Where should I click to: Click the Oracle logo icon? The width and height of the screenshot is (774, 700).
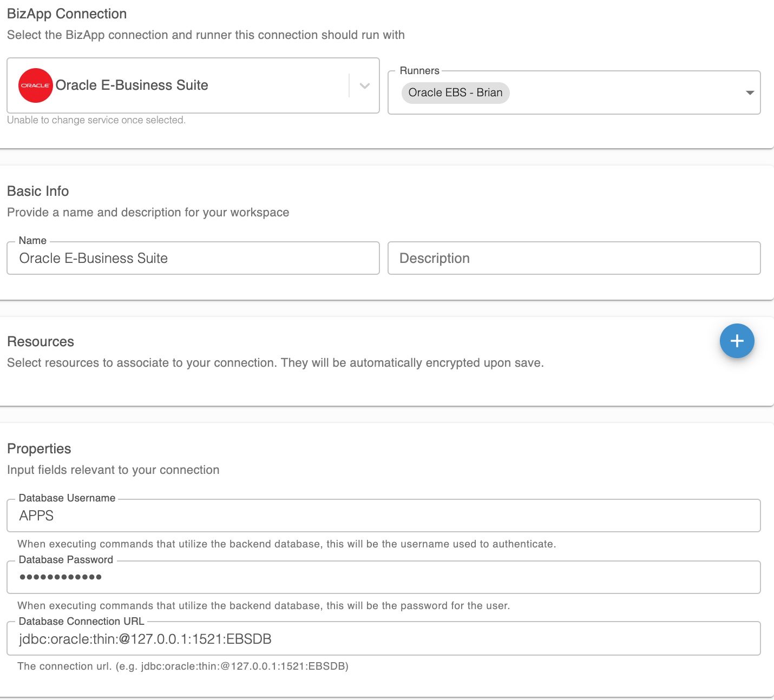[36, 85]
